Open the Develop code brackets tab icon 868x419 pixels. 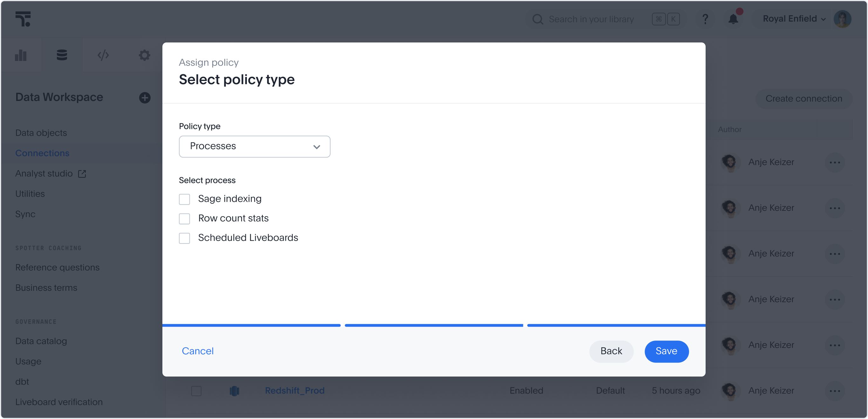click(103, 55)
